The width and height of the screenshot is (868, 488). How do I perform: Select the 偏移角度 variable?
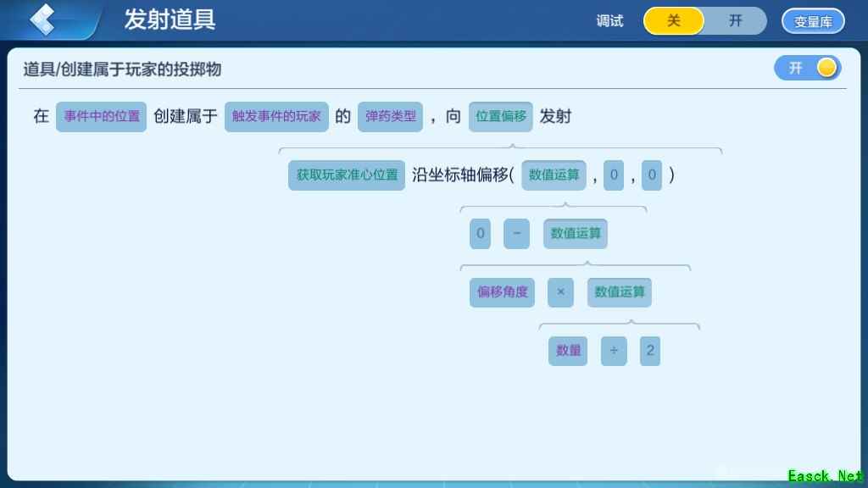point(502,292)
